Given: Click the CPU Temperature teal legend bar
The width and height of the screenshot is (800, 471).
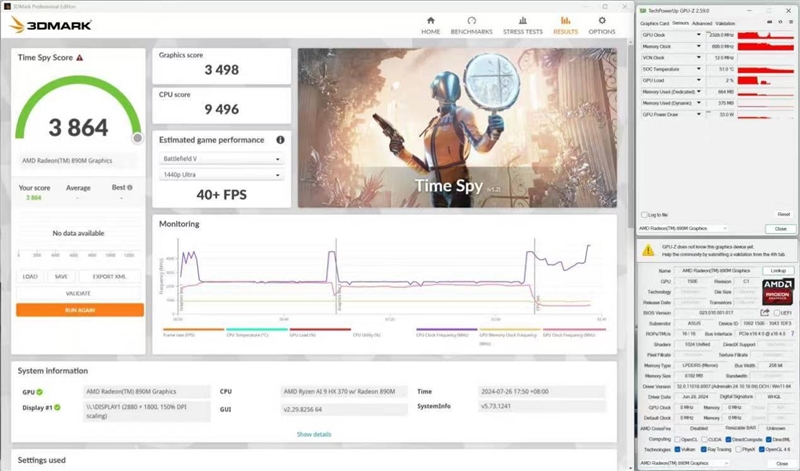Looking at the screenshot, I should pos(257,330).
